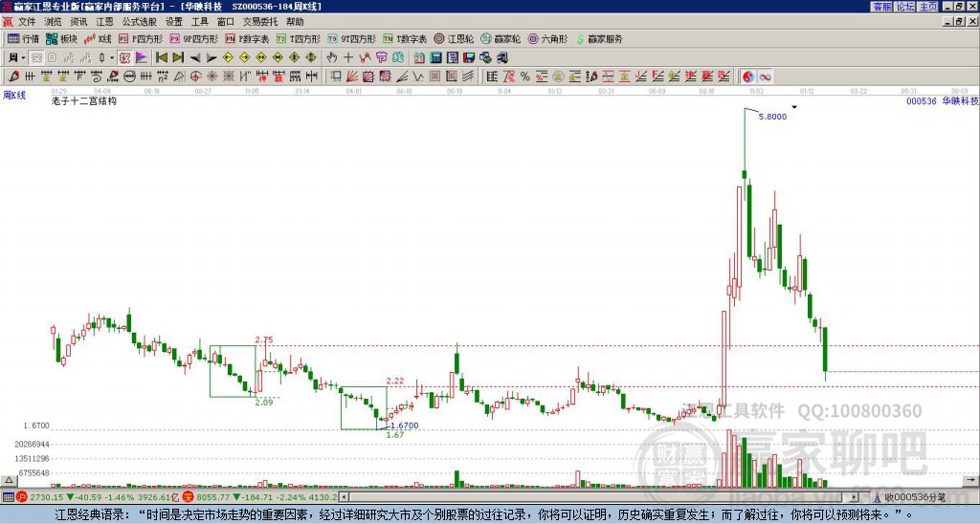Open the T数字表 tool
This screenshot has width=980, height=524.
pyautogui.click(x=405, y=38)
